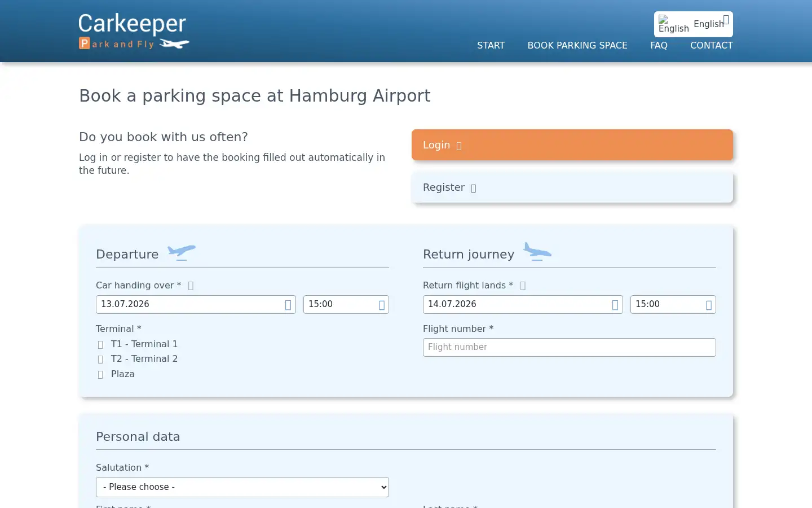Click the Register button
Screen dimensions: 812x508
coord(572,187)
